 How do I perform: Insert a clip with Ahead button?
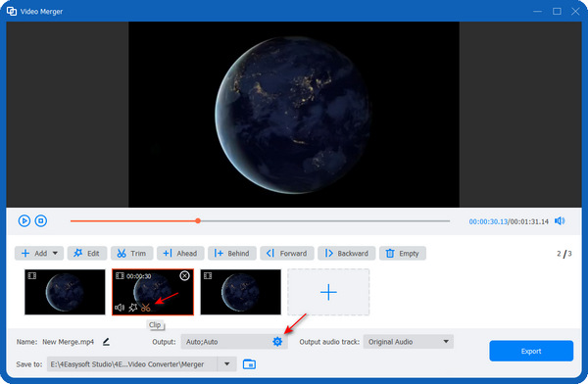tap(180, 253)
